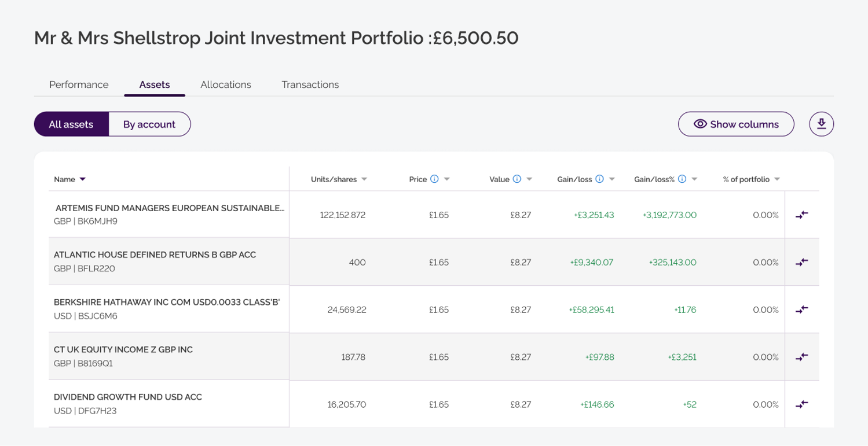Viewport: 868px width, 446px height.
Task: Click gain/loss value +£58,295.41
Action: tap(592, 309)
